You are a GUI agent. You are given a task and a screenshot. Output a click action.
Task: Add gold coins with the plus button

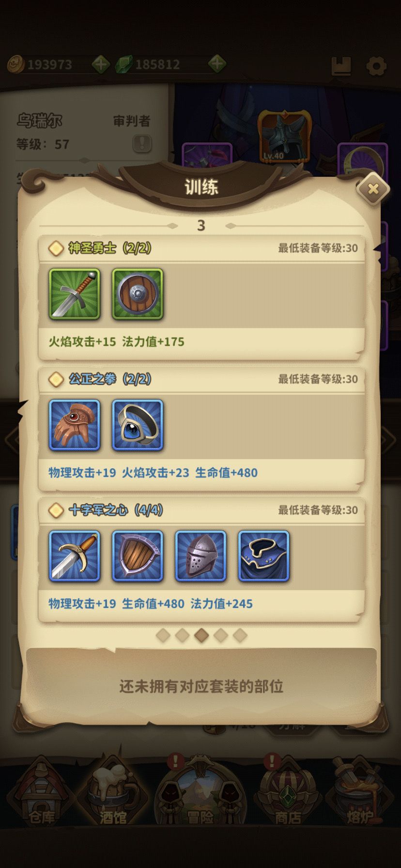click(x=101, y=64)
